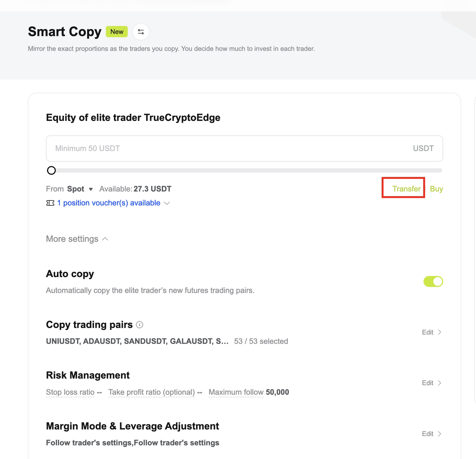Image resolution: width=476 pixels, height=459 pixels.
Task: Click the Buy link
Action: pos(436,189)
